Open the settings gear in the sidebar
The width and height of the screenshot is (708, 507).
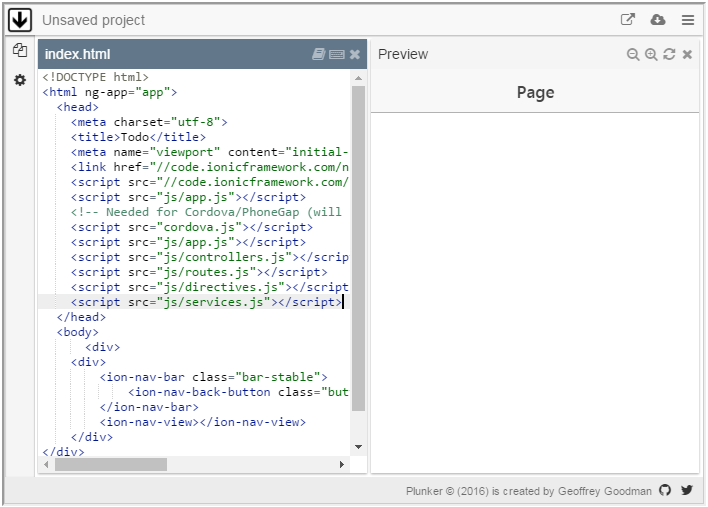tap(19, 80)
